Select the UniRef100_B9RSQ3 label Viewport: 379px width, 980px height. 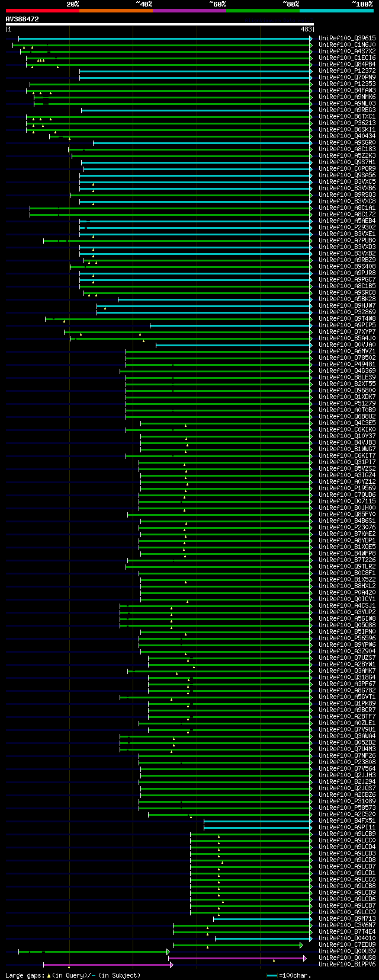[347, 195]
